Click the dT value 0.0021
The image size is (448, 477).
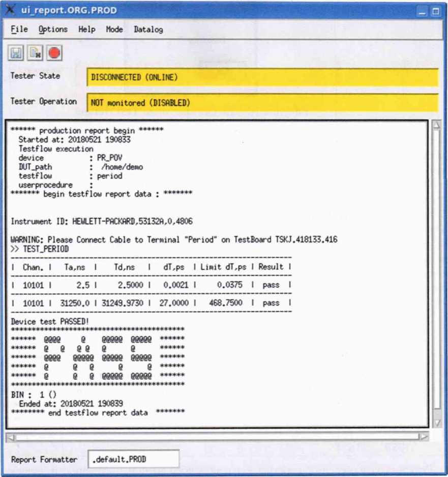point(176,285)
